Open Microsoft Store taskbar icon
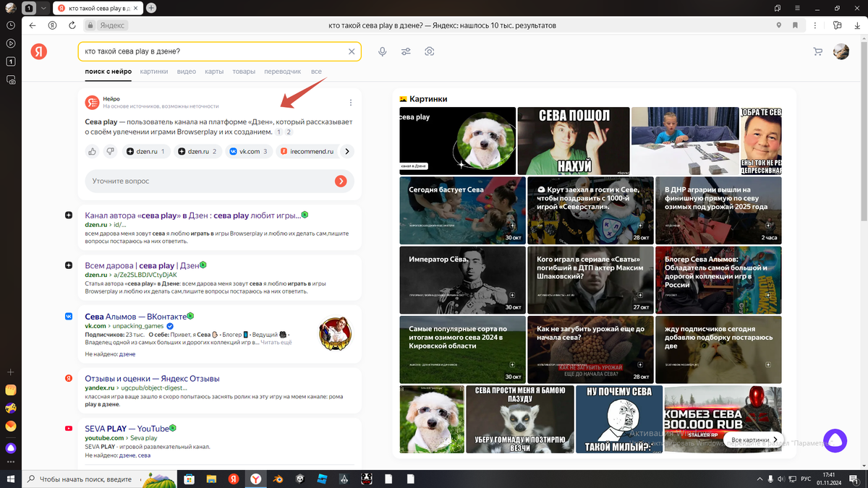868x488 pixels. tap(190, 479)
